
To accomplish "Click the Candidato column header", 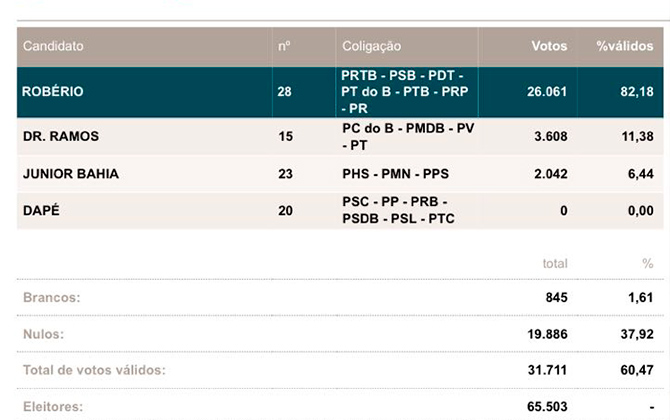I will 53,46.
